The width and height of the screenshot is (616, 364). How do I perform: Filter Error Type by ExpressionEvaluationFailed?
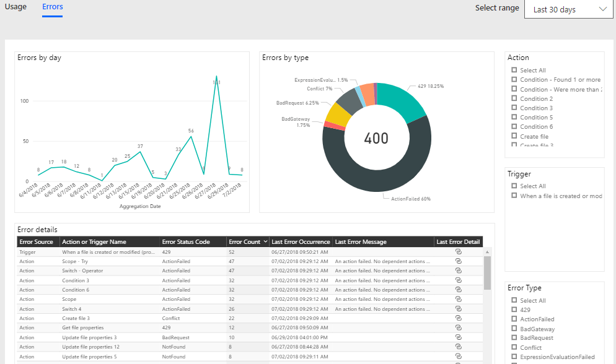[x=514, y=357]
